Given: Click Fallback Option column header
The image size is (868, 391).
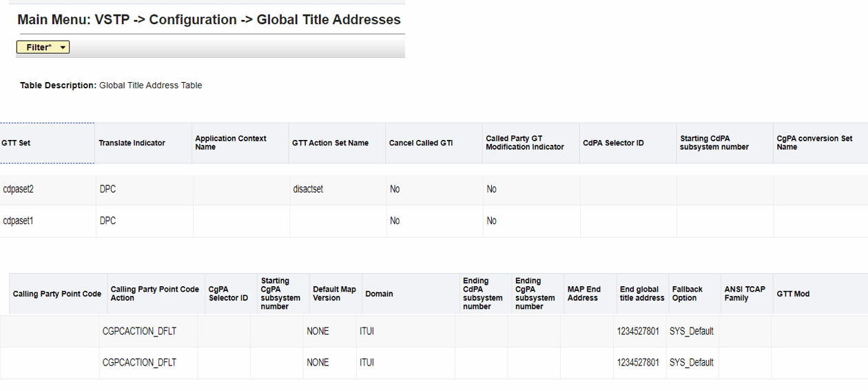Looking at the screenshot, I should [694, 294].
